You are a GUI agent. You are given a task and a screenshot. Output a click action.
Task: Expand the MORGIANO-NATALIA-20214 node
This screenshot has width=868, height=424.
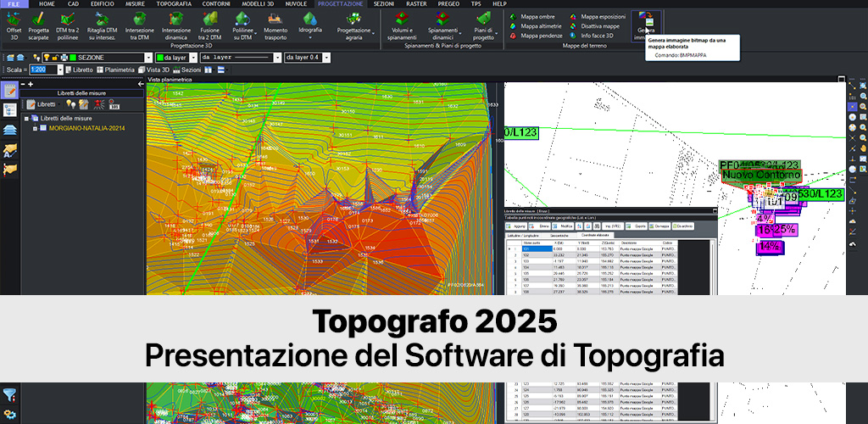(35, 128)
